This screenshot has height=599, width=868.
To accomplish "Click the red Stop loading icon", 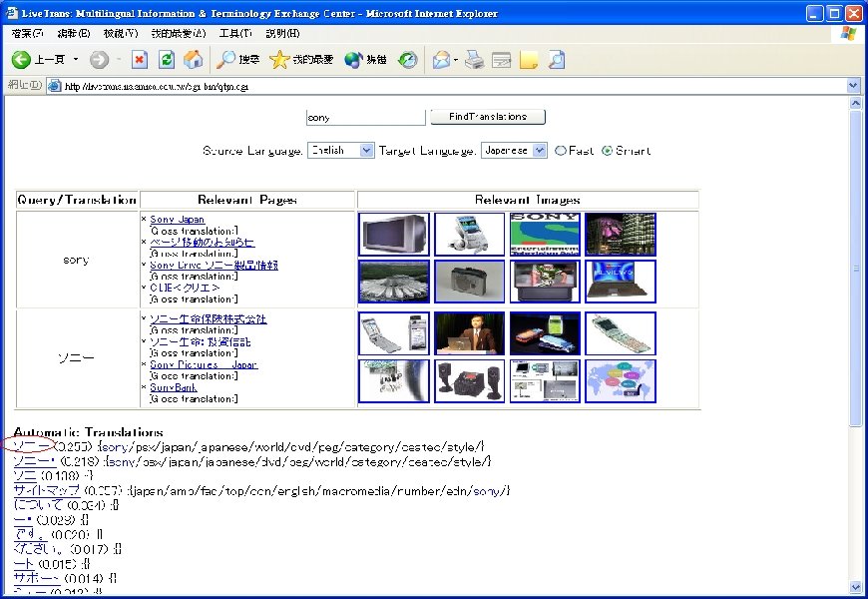I will point(140,59).
